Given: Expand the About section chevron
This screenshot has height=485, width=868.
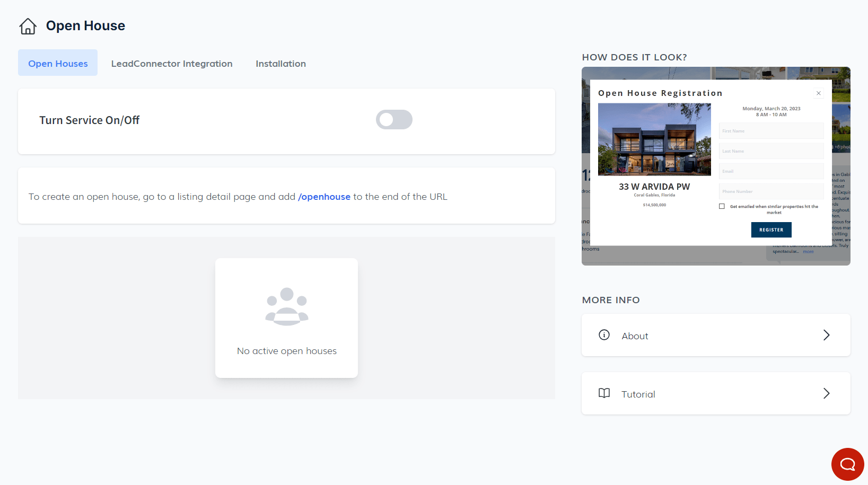Looking at the screenshot, I should coord(826,335).
